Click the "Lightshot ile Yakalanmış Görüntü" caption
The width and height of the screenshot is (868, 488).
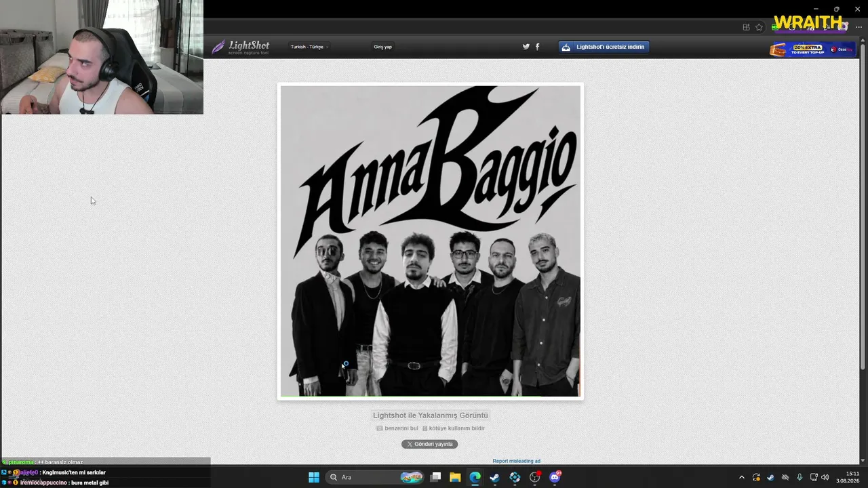(x=431, y=415)
